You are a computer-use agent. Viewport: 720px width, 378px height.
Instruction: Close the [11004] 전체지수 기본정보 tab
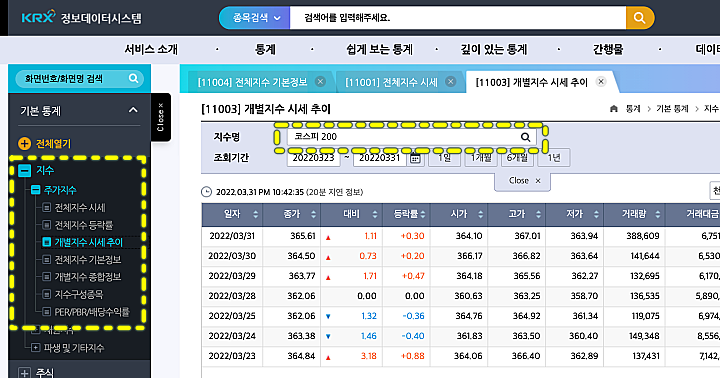(321, 82)
